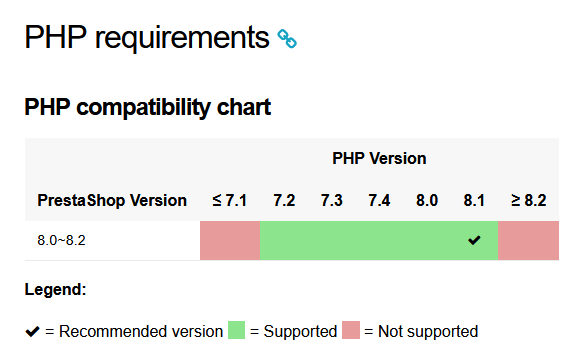Click the 7.3 column header

pos(332,200)
